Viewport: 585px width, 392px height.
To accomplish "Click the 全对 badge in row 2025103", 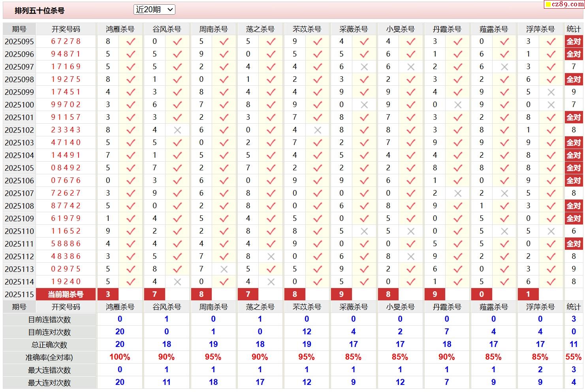I will [574, 143].
